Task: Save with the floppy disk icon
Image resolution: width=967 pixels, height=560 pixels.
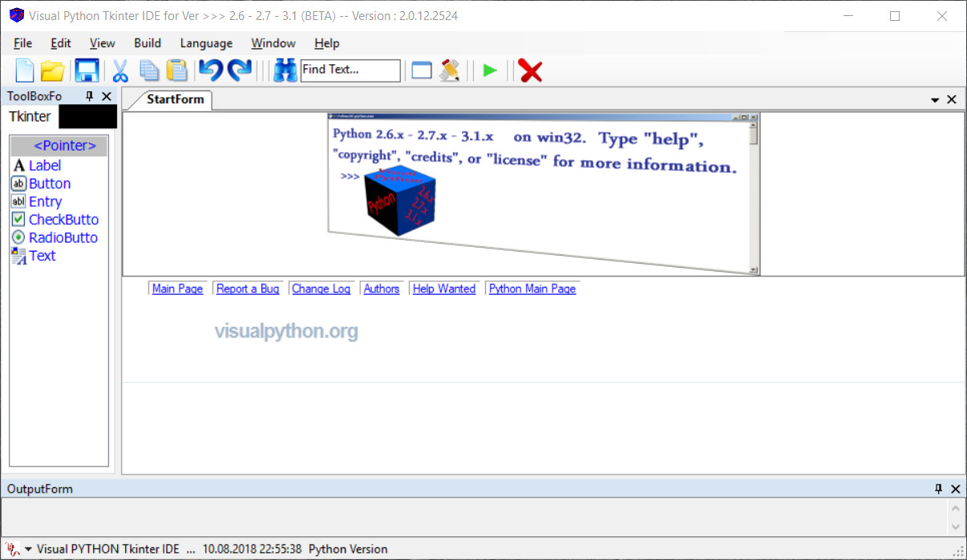Action: pyautogui.click(x=87, y=71)
